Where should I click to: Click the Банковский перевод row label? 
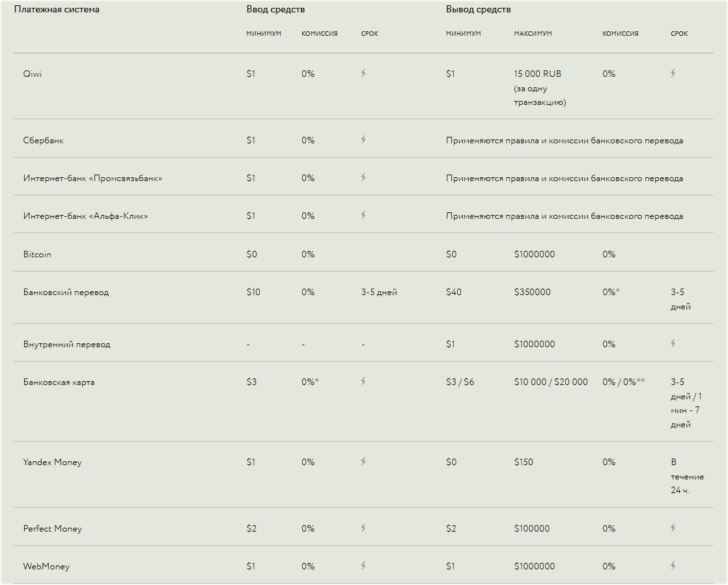(66, 292)
